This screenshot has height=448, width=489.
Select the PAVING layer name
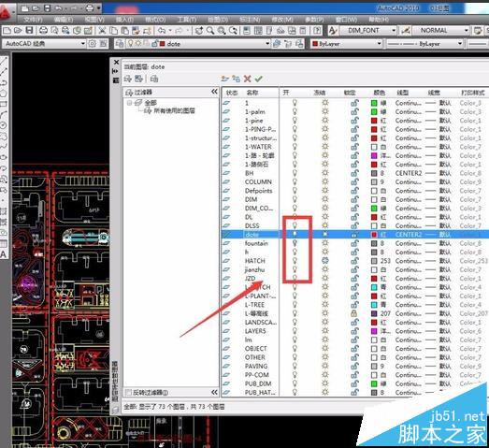256,366
